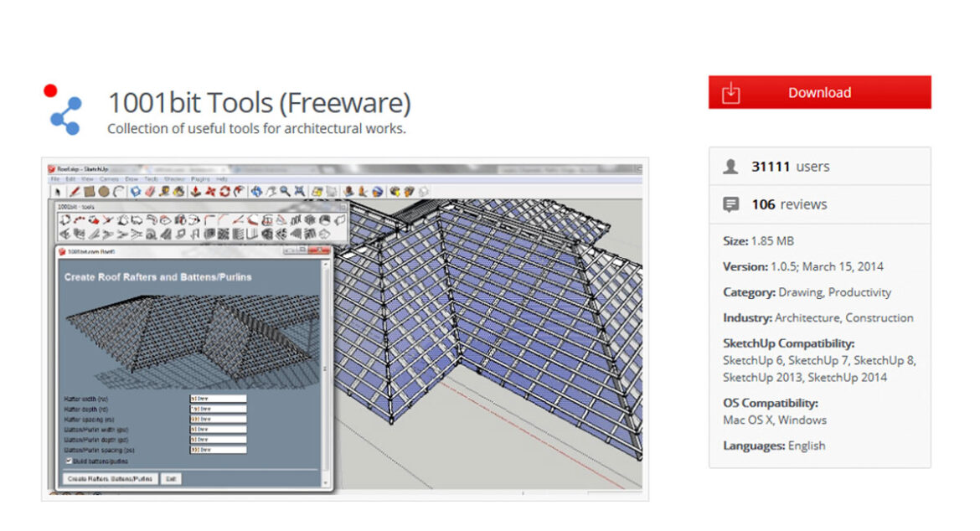Click the red Download button
Image resolution: width=980 pixels, height=531 pixels.
pyautogui.click(x=819, y=92)
